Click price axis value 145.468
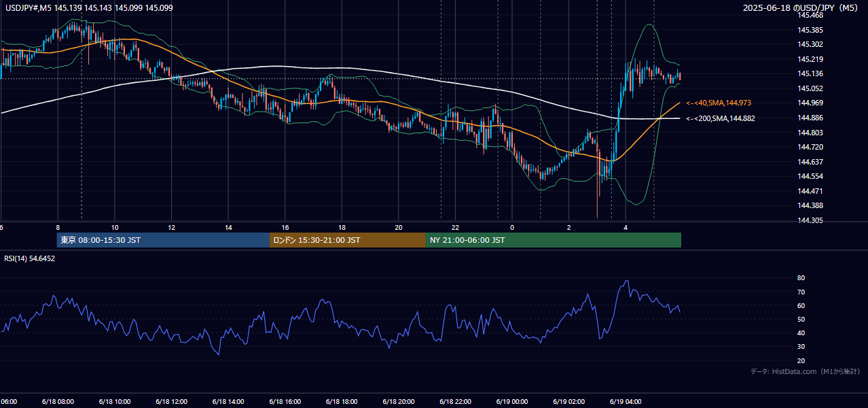 [x=810, y=15]
